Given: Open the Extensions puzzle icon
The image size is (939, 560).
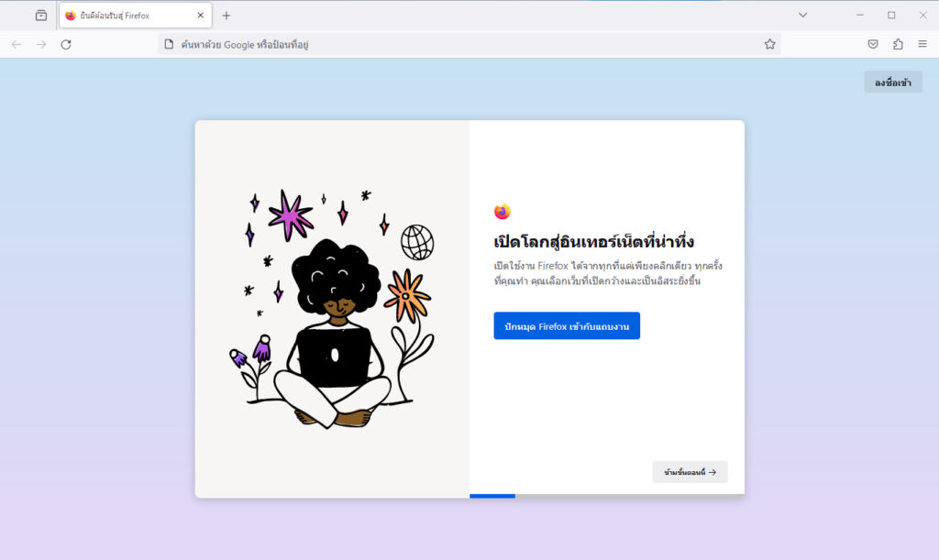Looking at the screenshot, I should coord(898,44).
